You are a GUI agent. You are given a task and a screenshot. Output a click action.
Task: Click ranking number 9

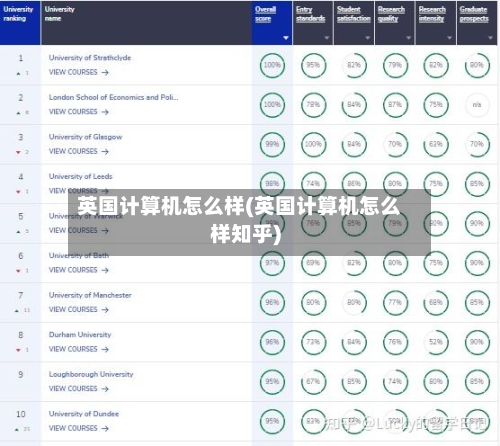pyautogui.click(x=21, y=375)
